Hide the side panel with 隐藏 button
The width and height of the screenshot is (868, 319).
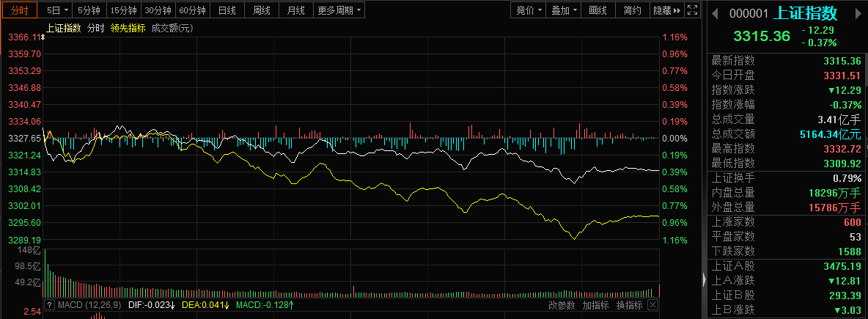666,10
